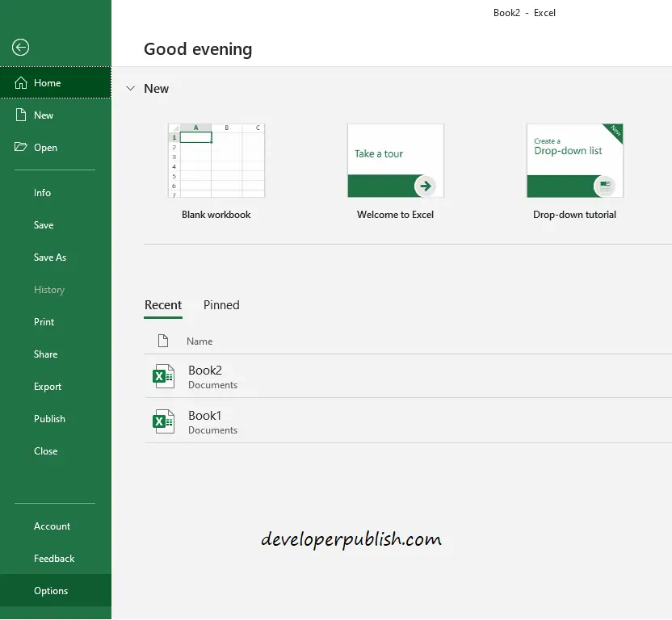Viewport: 672px width, 620px height.
Task: Open the Print page
Action: click(x=56, y=322)
